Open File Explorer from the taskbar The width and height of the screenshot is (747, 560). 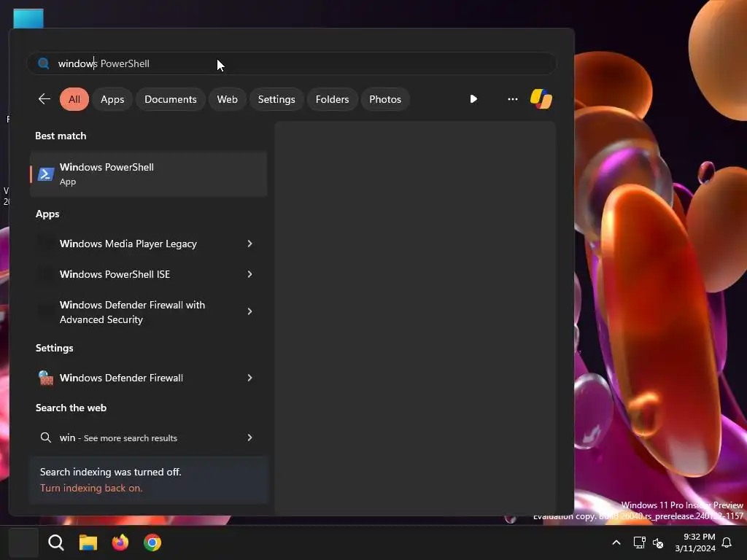[x=88, y=542]
